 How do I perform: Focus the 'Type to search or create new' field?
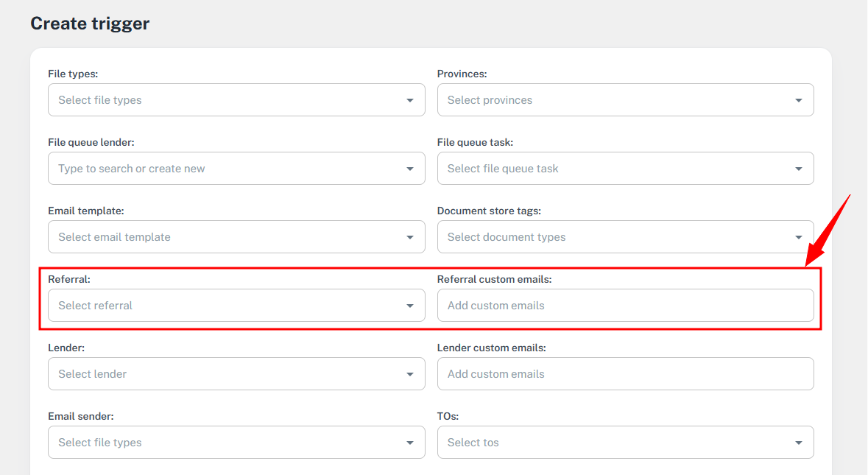221,169
